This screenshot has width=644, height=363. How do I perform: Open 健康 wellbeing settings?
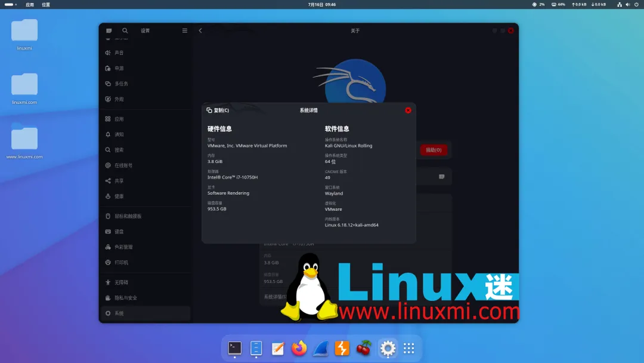145,196
